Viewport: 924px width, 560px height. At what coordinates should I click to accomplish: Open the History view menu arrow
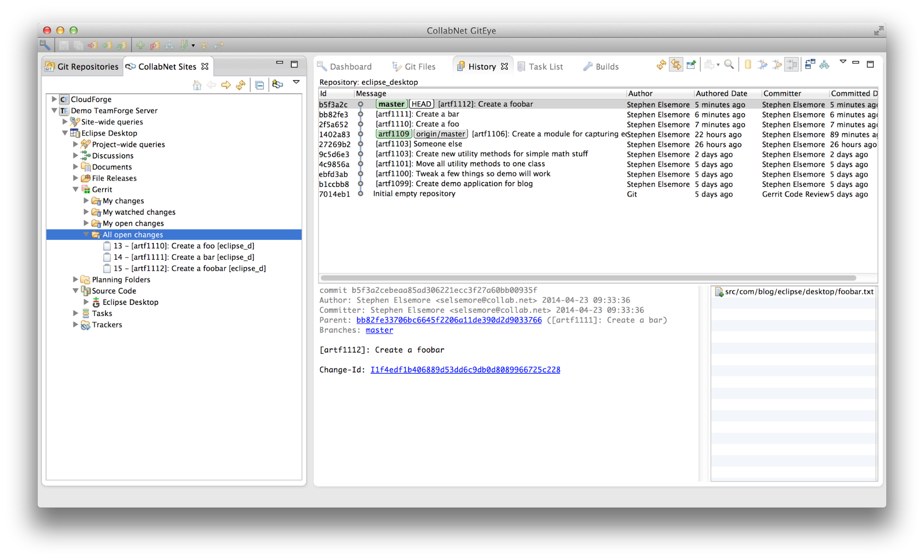point(844,61)
